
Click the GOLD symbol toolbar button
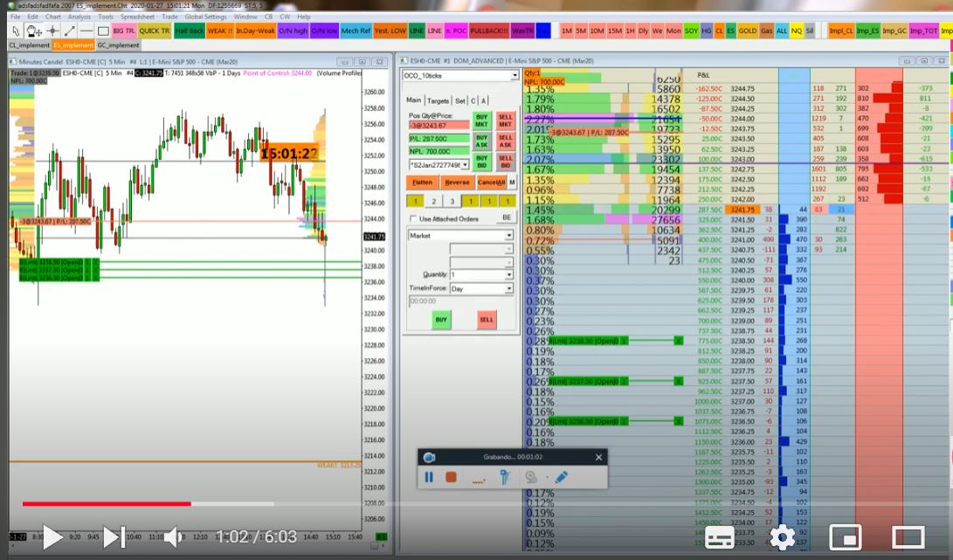tap(748, 31)
